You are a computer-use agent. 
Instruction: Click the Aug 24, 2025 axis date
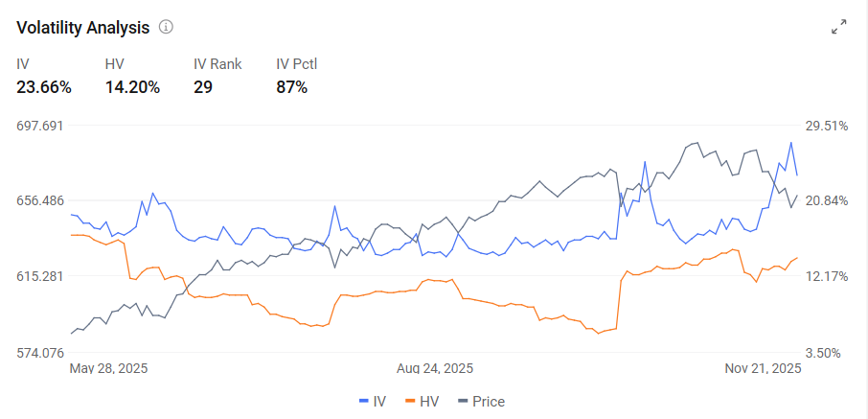435,368
